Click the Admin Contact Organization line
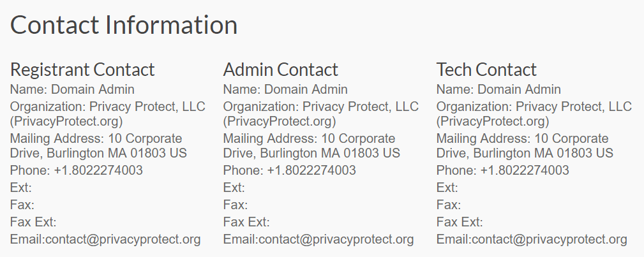The height and width of the screenshot is (257, 644). [321, 114]
